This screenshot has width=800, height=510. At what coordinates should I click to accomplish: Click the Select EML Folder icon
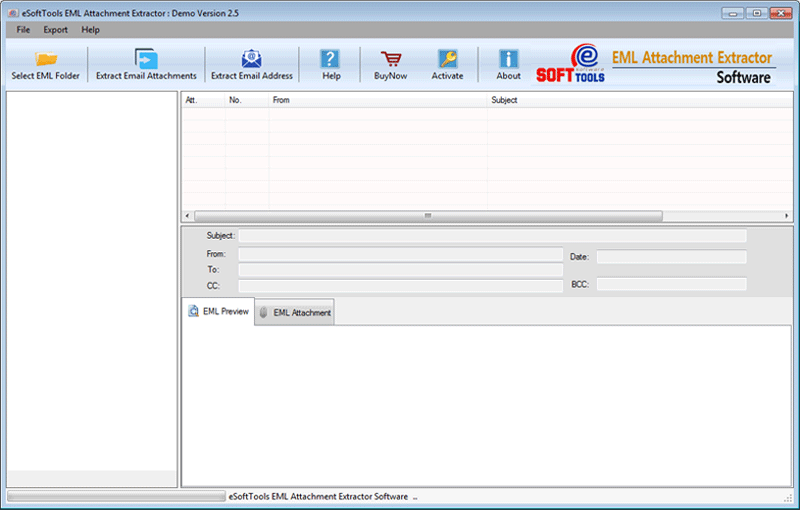pos(46,59)
